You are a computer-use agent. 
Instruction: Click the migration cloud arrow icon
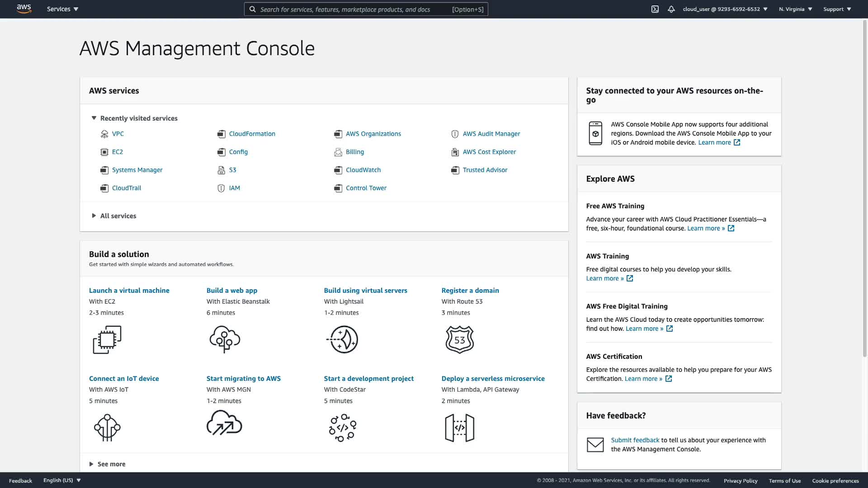[224, 423]
